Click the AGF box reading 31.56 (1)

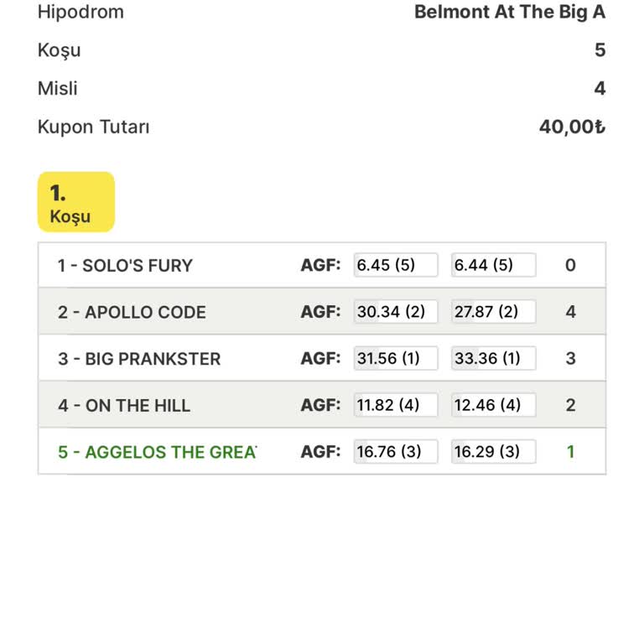coord(395,359)
